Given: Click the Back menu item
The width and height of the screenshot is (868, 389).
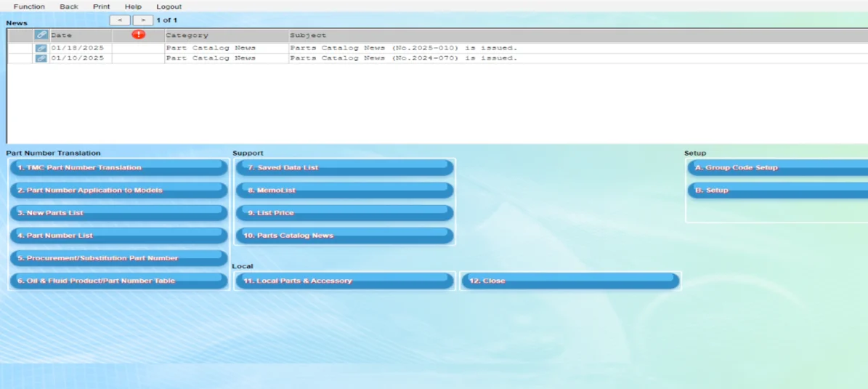Looking at the screenshot, I should [69, 7].
